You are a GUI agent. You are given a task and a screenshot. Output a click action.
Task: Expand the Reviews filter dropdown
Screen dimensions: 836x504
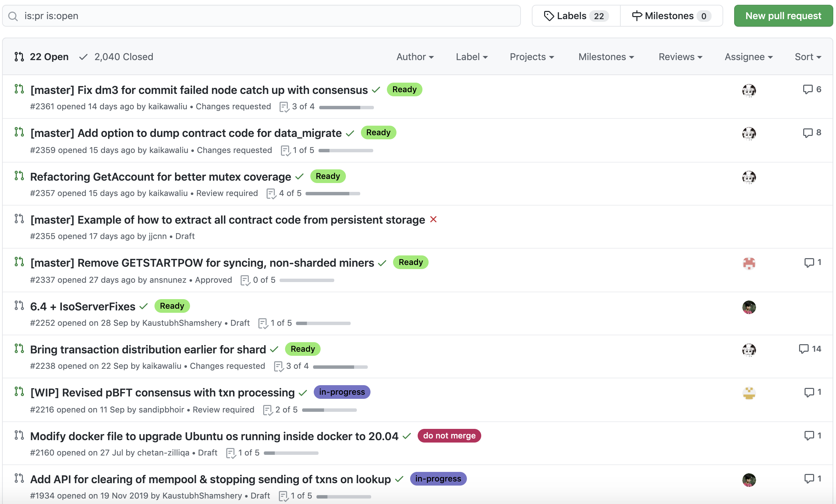pos(680,57)
